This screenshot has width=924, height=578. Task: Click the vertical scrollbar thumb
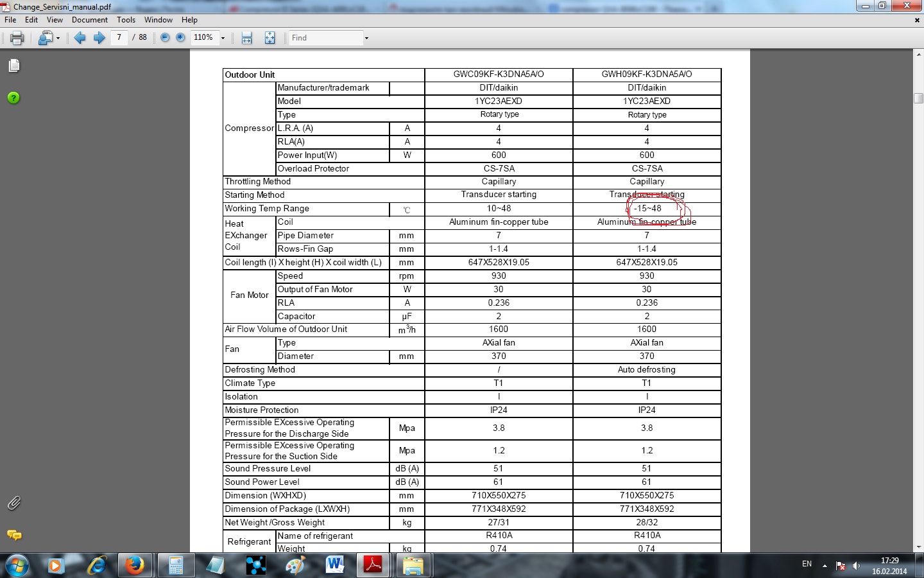coord(918,98)
